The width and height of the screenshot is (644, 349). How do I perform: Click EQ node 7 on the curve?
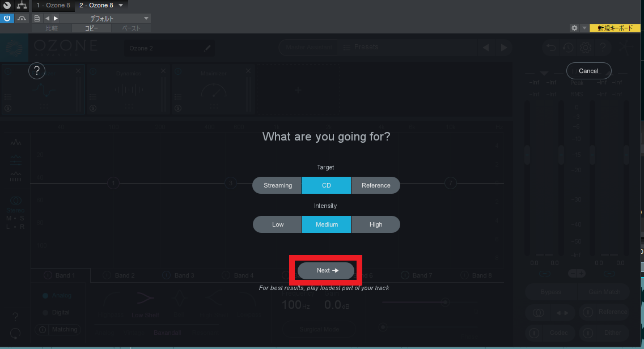[x=451, y=183]
